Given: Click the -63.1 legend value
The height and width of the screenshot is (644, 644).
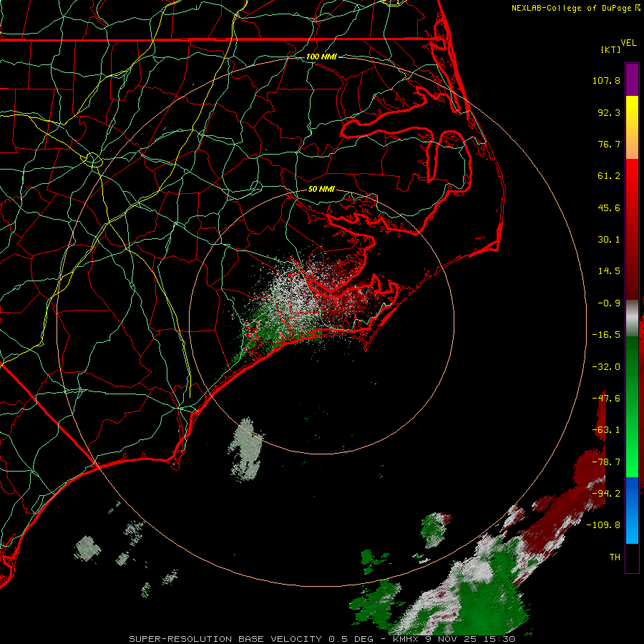Looking at the screenshot, I should (x=606, y=430).
